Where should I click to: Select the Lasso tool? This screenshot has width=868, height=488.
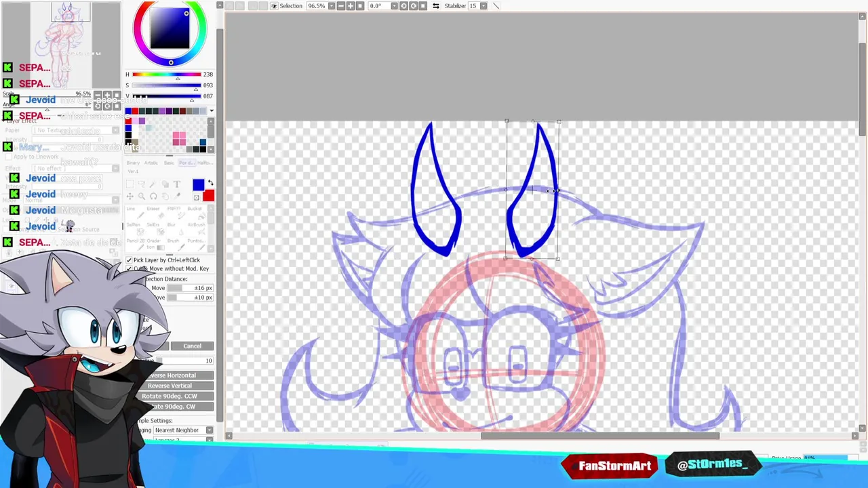pyautogui.click(x=142, y=184)
